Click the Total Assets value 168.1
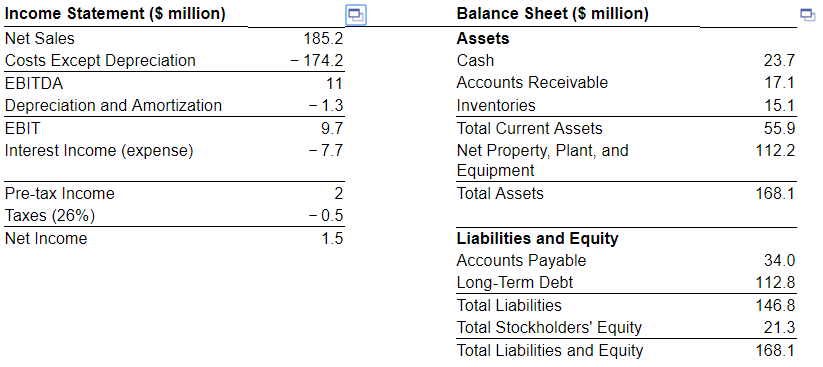This screenshot has width=823, height=367. click(x=775, y=193)
